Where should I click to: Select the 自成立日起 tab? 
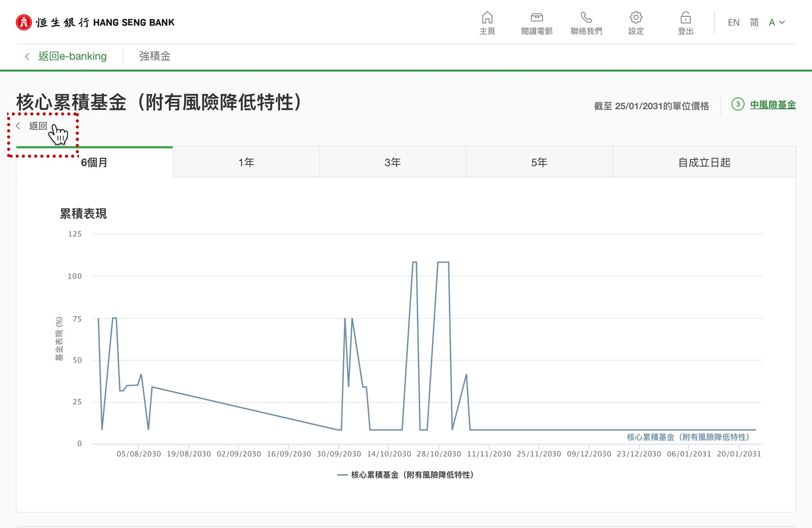pyautogui.click(x=704, y=162)
